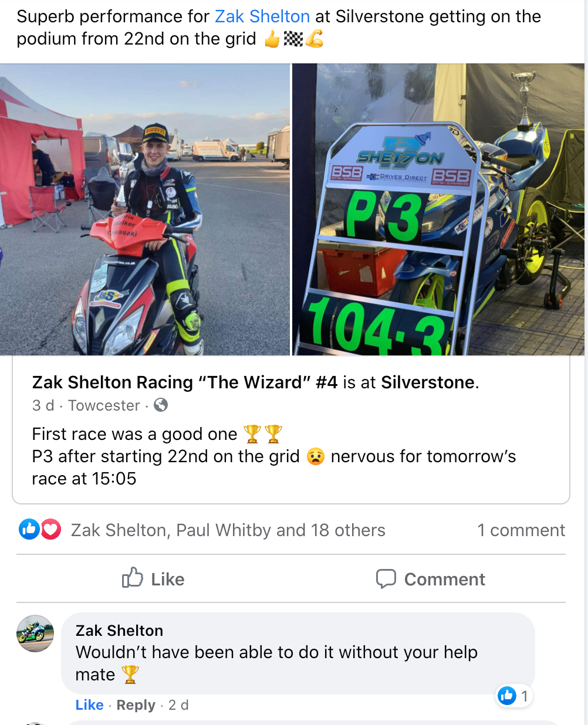This screenshot has width=588, height=725.
Task: Like Zak Shelton's comment
Action: 89,705
